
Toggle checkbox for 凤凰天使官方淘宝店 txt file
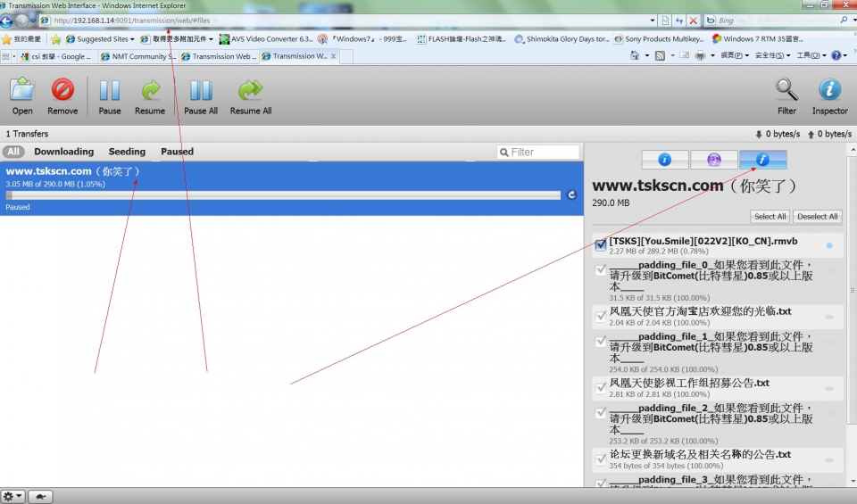[x=601, y=316]
